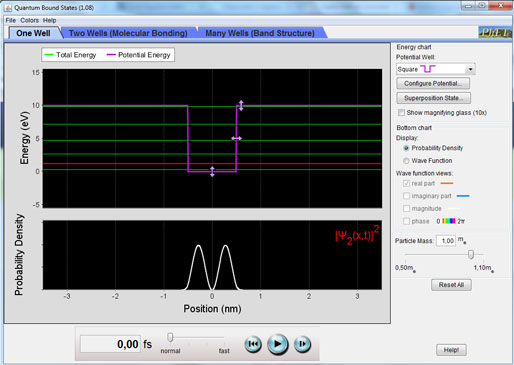The image size is (514, 365).
Task: Enable Show magnifying glass (10x) checkbox
Action: tap(401, 113)
